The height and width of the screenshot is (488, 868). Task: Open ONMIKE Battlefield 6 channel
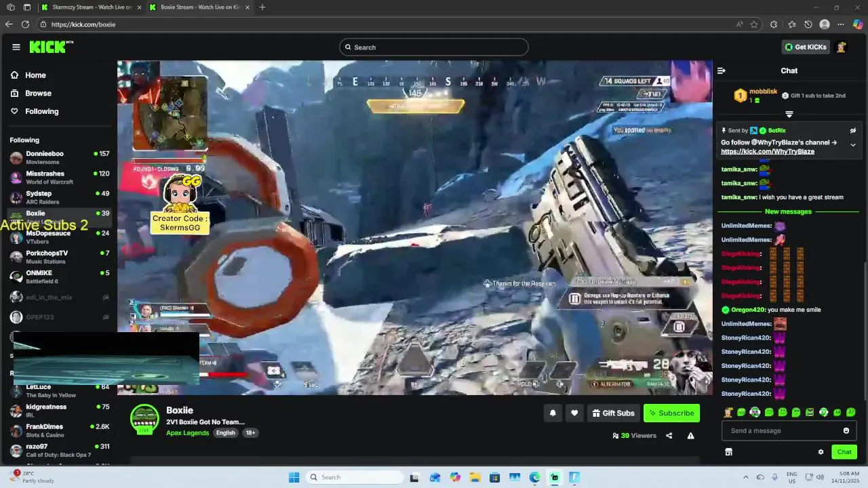(x=60, y=277)
